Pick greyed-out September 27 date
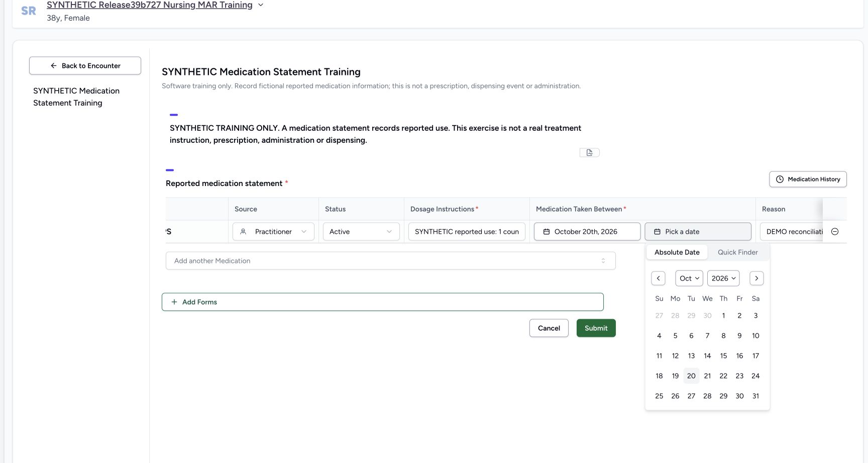The height and width of the screenshot is (463, 868). 659,316
